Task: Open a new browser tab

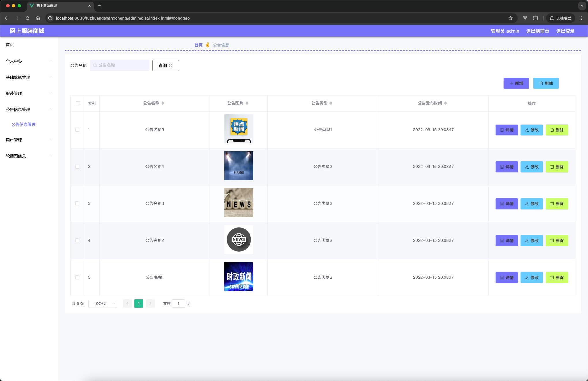Action: pos(100,6)
